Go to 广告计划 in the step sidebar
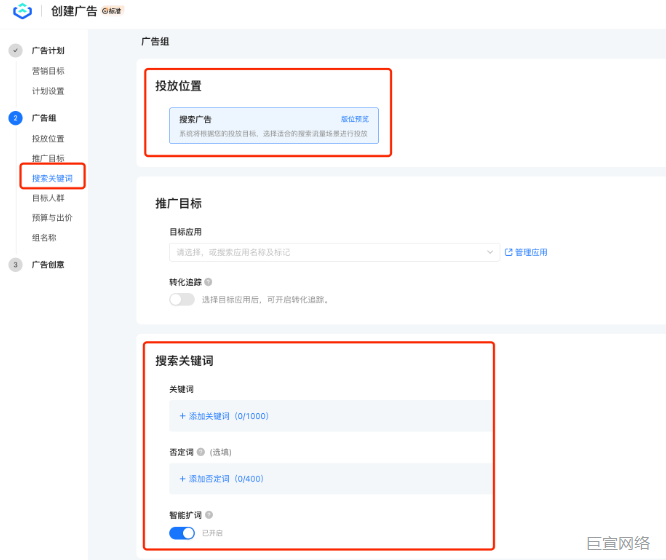 [x=48, y=51]
